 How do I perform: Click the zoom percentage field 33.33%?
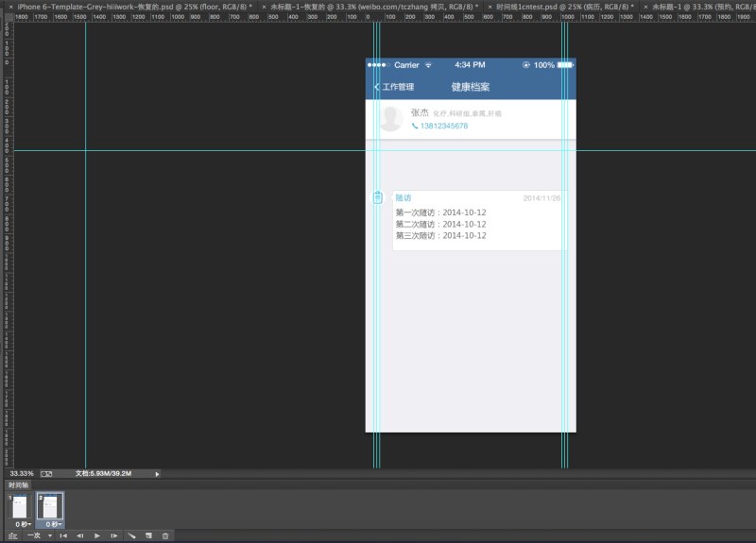coord(22,474)
